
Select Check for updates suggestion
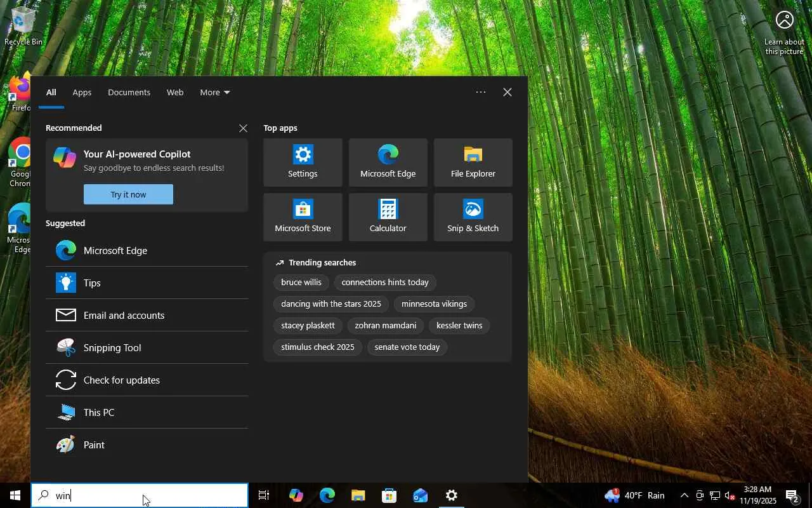click(x=147, y=380)
